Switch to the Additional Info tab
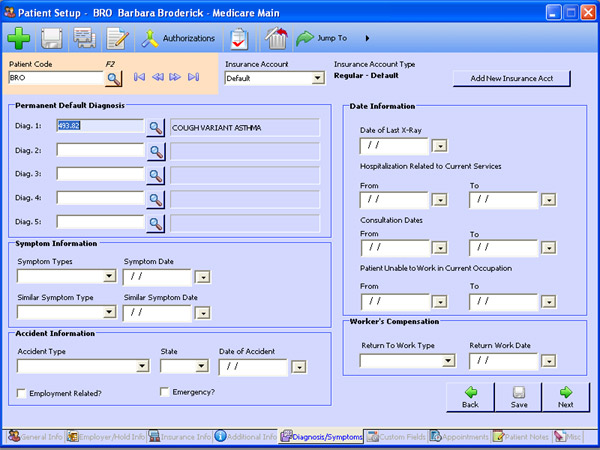Viewport: 600px width, 450px height. point(246,436)
